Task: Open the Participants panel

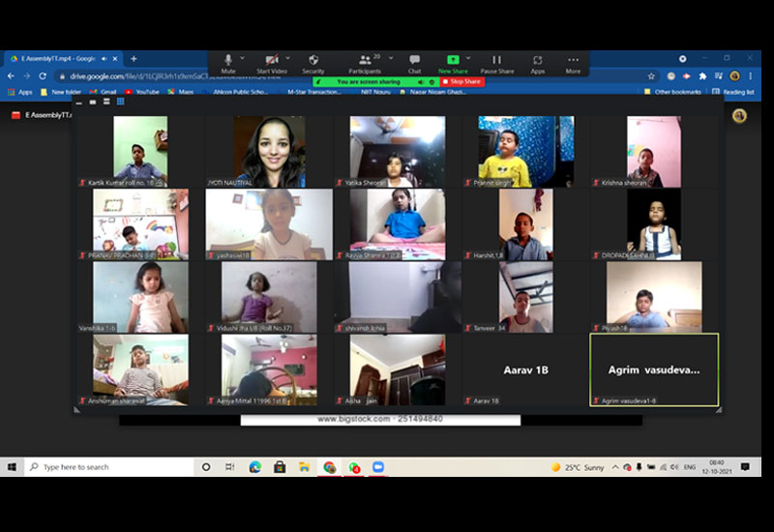Action: tap(365, 64)
